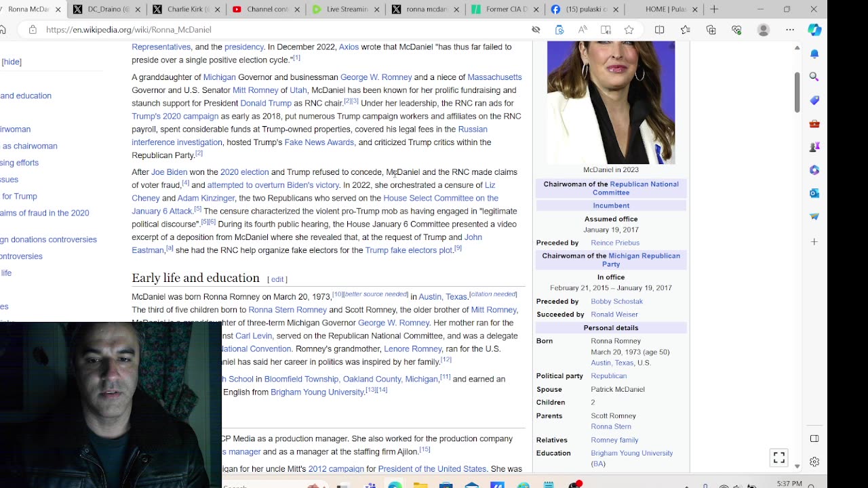The height and width of the screenshot is (488, 868).
Task: Follow the Donald Trump link
Action: (266, 103)
